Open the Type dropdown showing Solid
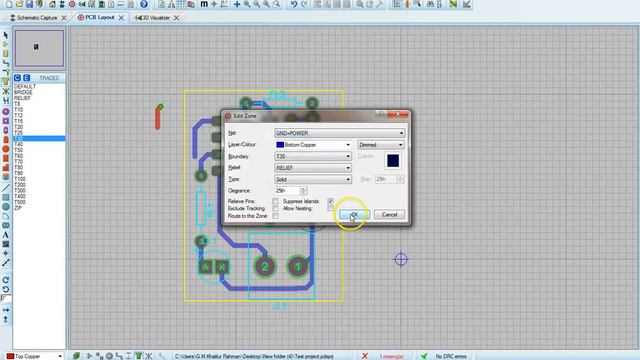640x360 pixels. 313,179
